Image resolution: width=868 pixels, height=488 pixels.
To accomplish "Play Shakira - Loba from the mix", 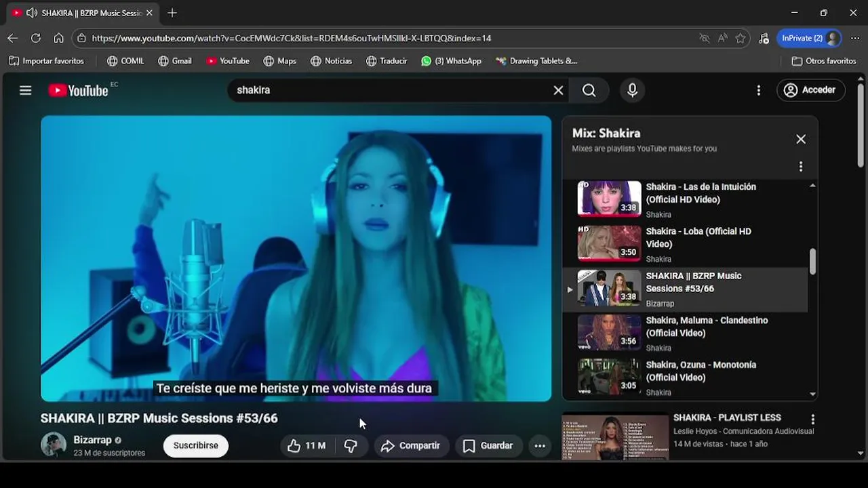I will coord(685,244).
